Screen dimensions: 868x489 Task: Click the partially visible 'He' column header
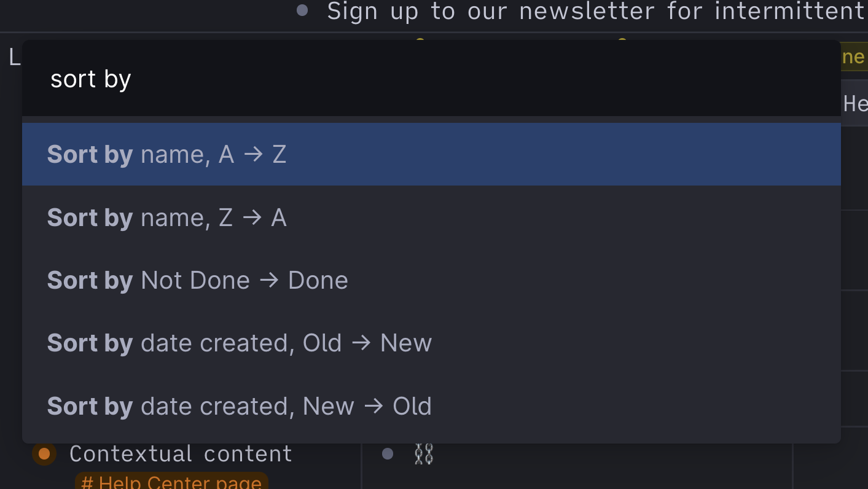pos(854,103)
